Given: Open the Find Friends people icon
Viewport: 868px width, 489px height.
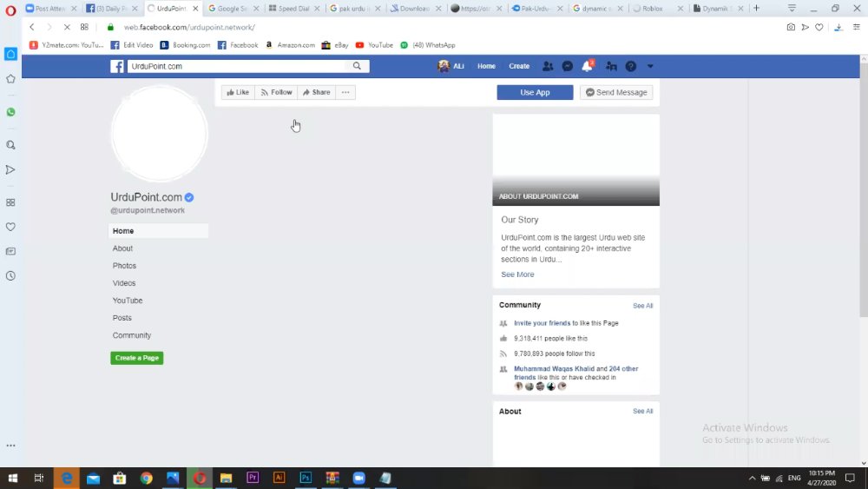Looking at the screenshot, I should (x=611, y=66).
